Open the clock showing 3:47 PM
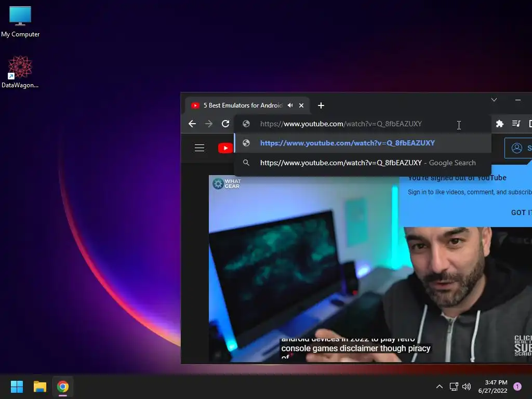This screenshot has height=399, width=532. [x=493, y=387]
